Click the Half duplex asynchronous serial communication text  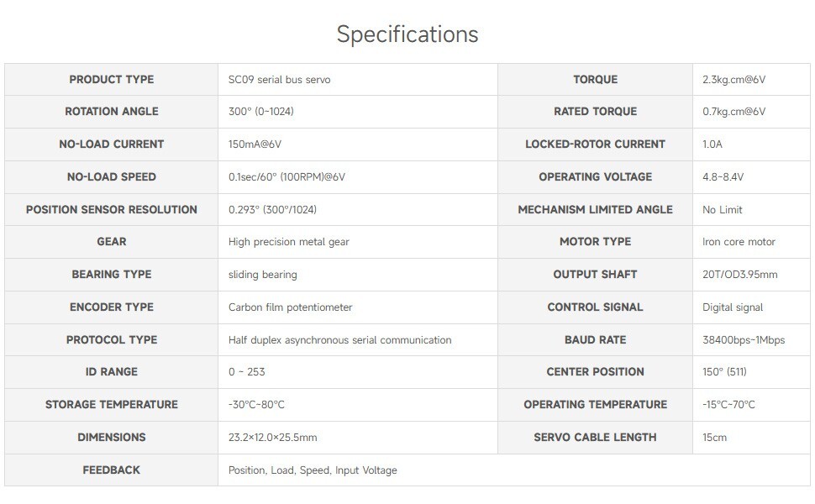[x=340, y=340]
